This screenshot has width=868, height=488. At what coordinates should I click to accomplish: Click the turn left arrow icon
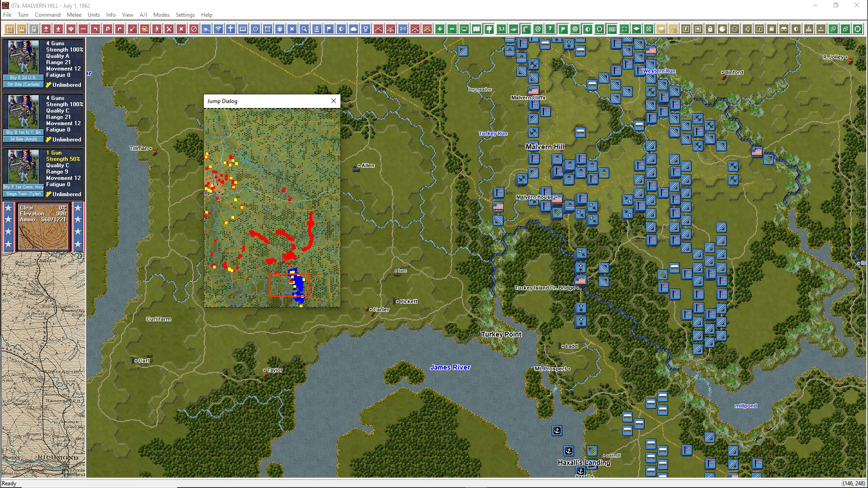pyautogui.click(x=95, y=29)
